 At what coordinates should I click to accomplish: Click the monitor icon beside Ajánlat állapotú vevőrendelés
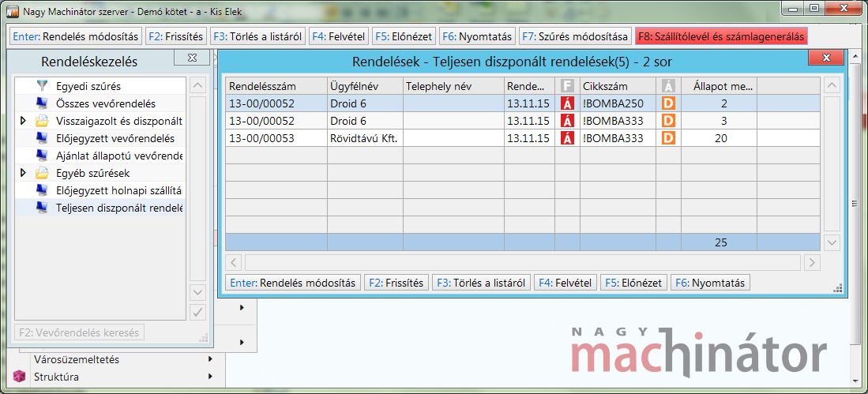click(42, 156)
